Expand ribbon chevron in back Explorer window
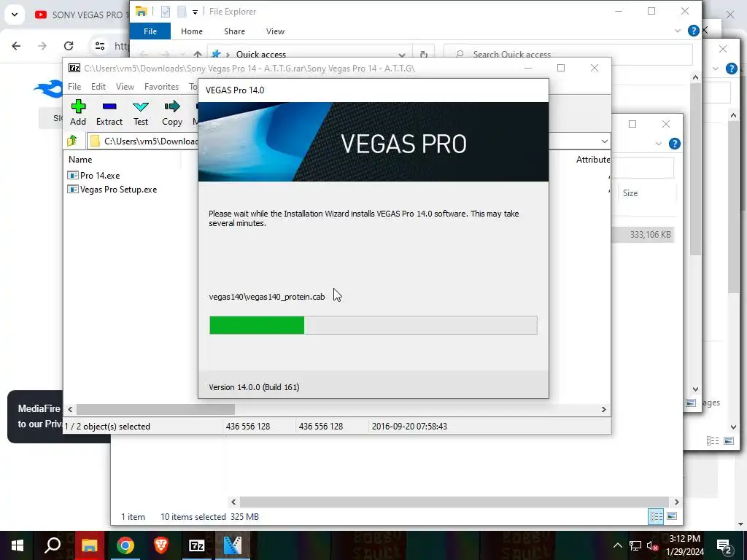This screenshot has width=747, height=560. point(659,144)
